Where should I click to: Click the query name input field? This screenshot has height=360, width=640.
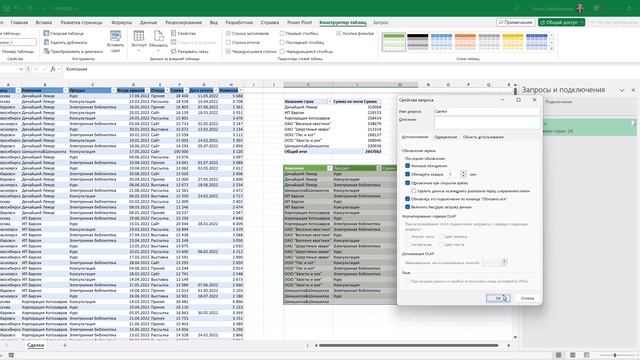point(487,111)
